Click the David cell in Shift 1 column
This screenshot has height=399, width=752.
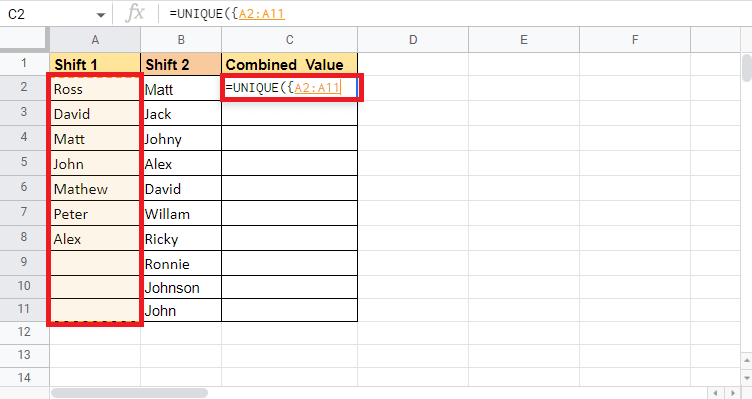point(95,114)
